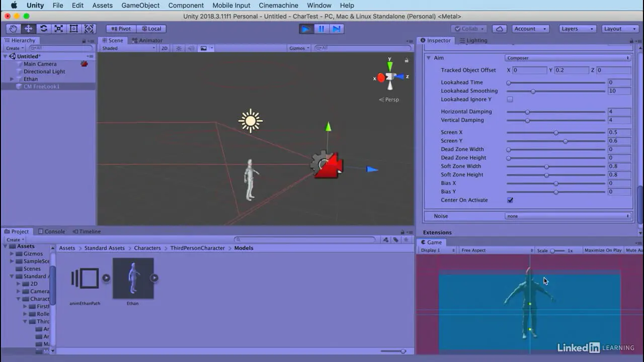Screen dimensions: 644x362
Task: Open the Apple menu
Action: (14, 6)
